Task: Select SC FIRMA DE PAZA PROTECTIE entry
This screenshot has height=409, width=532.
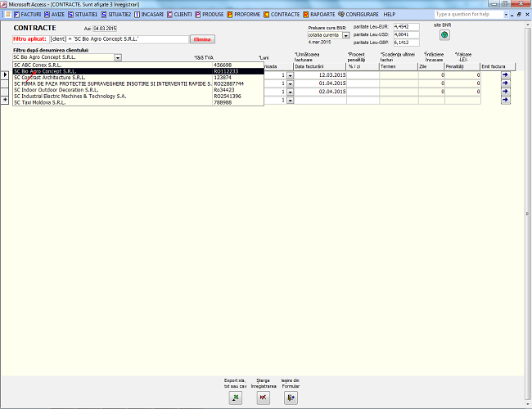Action: coord(138,83)
